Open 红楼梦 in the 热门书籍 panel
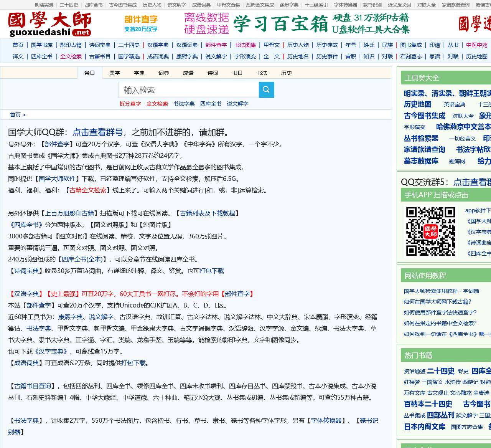The image size is (491, 448). (412, 382)
